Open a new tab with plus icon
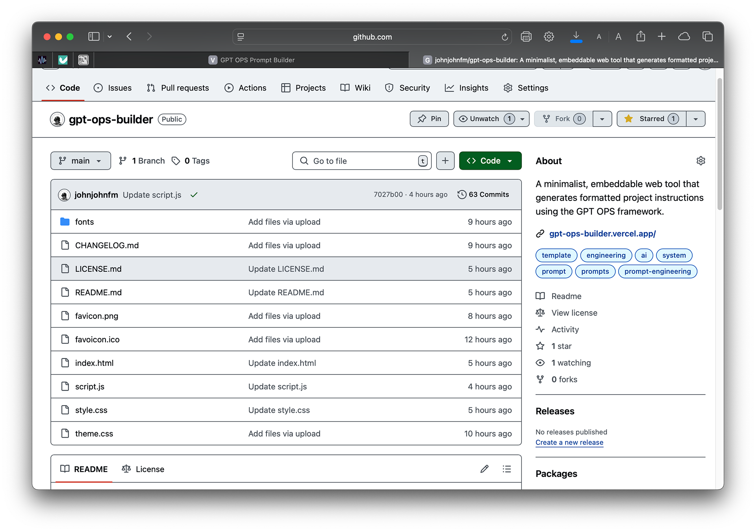The image size is (756, 532). [x=662, y=37]
